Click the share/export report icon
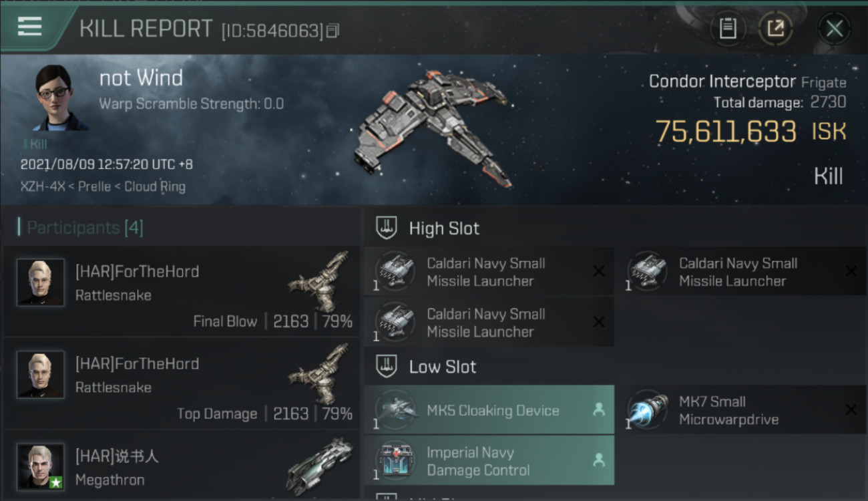Screen dimensions: 868x501 pyautogui.click(x=775, y=29)
